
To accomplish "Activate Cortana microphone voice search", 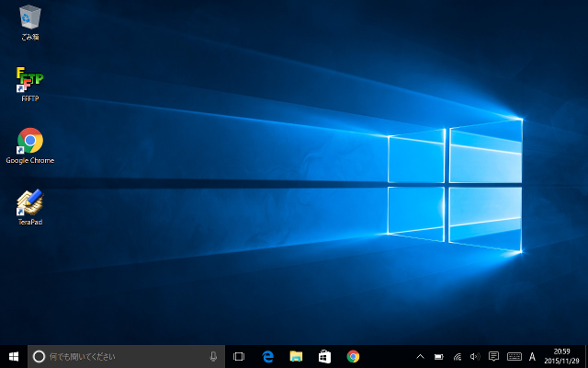I will click(x=214, y=356).
